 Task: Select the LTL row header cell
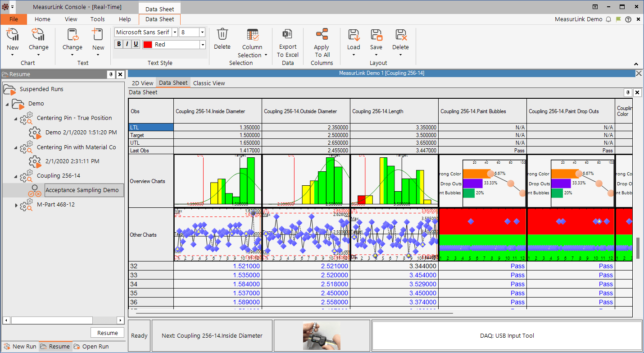pos(151,127)
